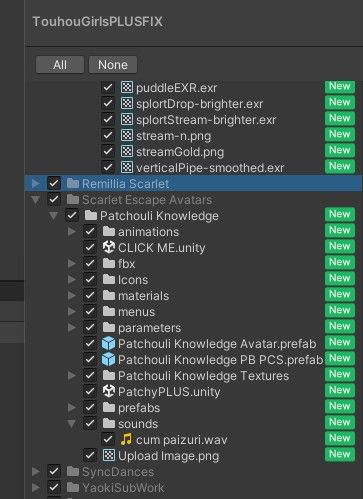Toggle the Remillia Scarlet folder checkbox

pos(54,183)
